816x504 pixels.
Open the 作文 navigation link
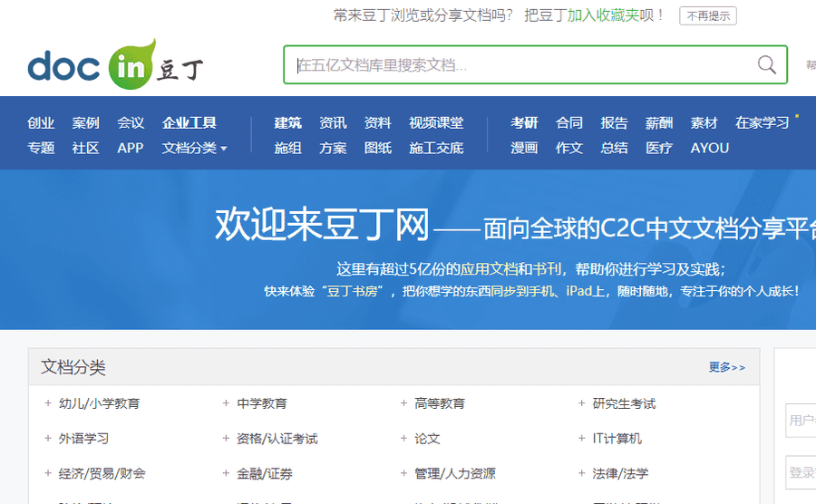pos(569,149)
